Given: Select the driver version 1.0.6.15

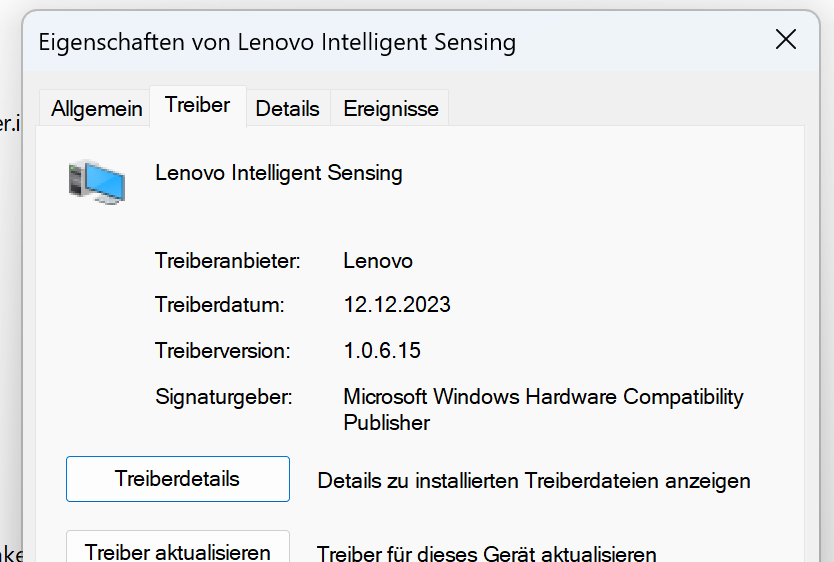Looking at the screenshot, I should pyautogui.click(x=382, y=351).
